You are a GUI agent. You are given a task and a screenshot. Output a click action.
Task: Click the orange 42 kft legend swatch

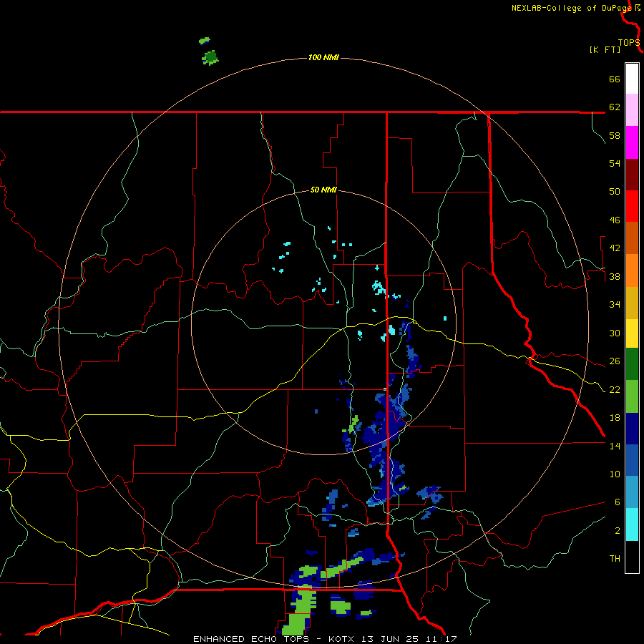[632, 270]
